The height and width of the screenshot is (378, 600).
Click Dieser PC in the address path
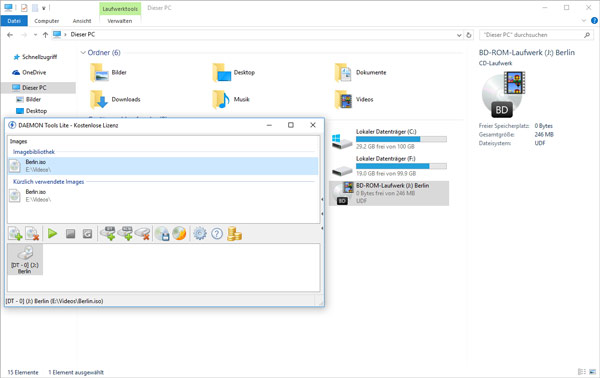coord(83,34)
